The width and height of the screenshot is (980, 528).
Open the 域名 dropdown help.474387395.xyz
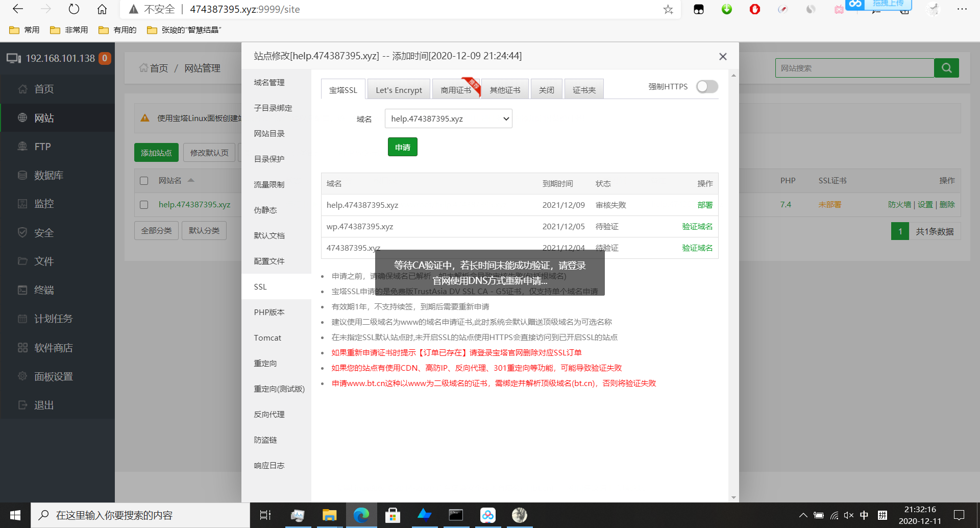tap(448, 118)
